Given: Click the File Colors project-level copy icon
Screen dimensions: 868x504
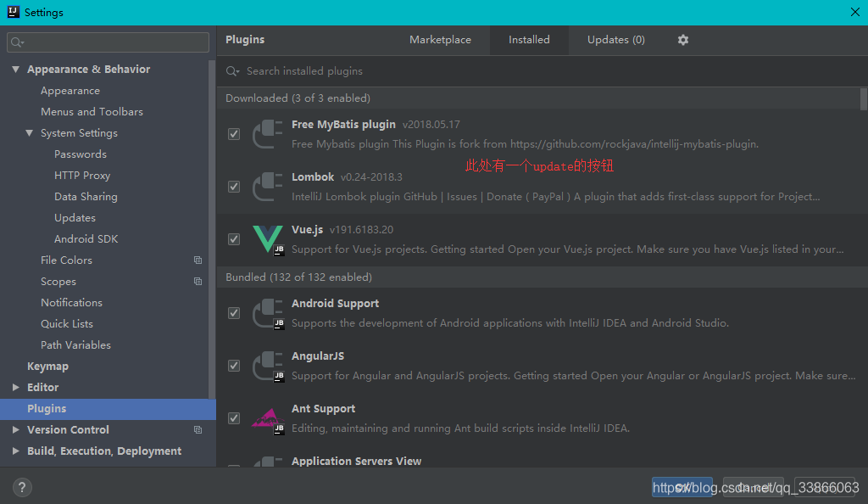Looking at the screenshot, I should (x=198, y=260).
